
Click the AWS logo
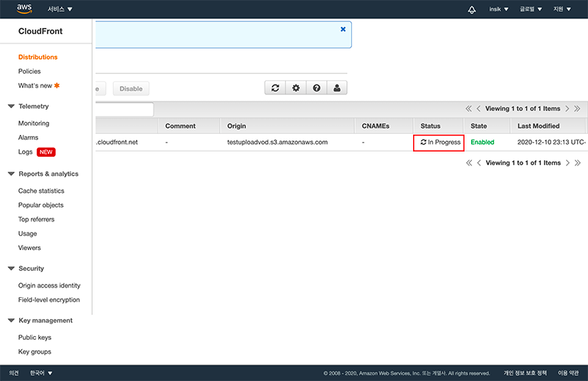(x=24, y=9)
